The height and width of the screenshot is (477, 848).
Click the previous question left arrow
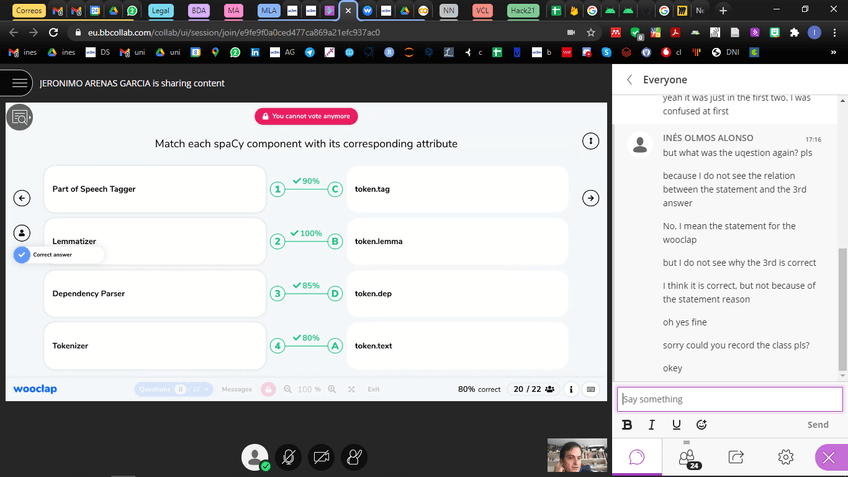pyautogui.click(x=21, y=198)
